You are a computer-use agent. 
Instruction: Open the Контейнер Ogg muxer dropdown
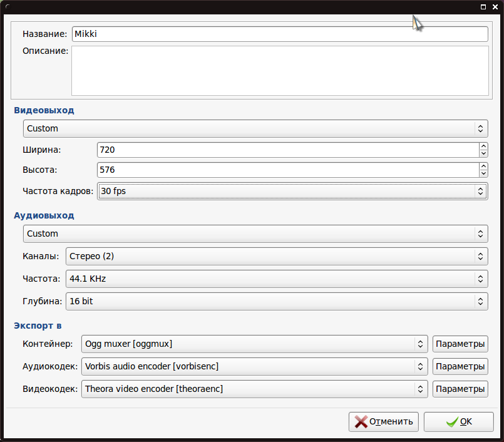[255, 344]
